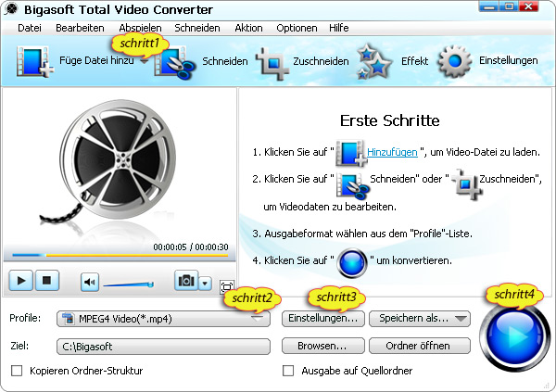
Task: Open the Speichern als... dropdown button
Action: pos(420,318)
